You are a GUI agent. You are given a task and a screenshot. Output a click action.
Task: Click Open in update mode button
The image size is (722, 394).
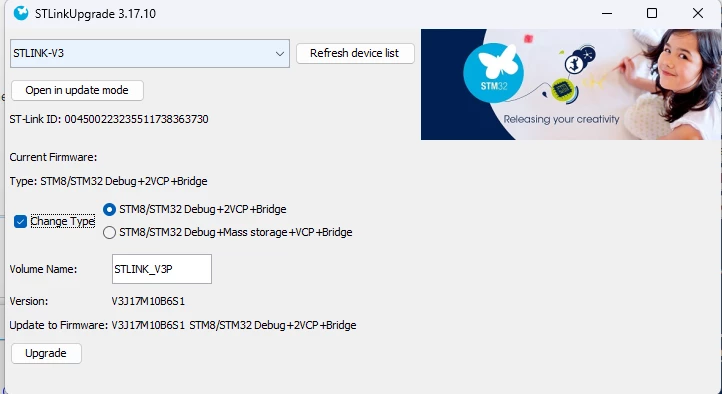tap(77, 90)
